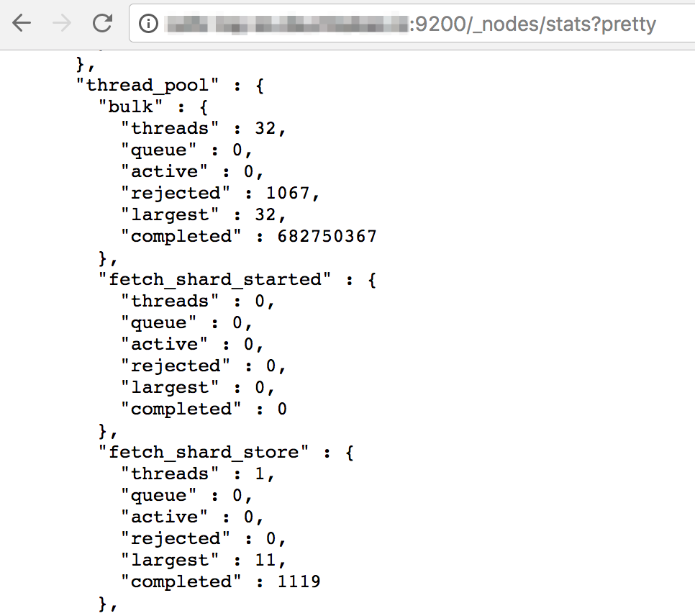
Task: Focus the address bar URL field
Action: pos(412,24)
